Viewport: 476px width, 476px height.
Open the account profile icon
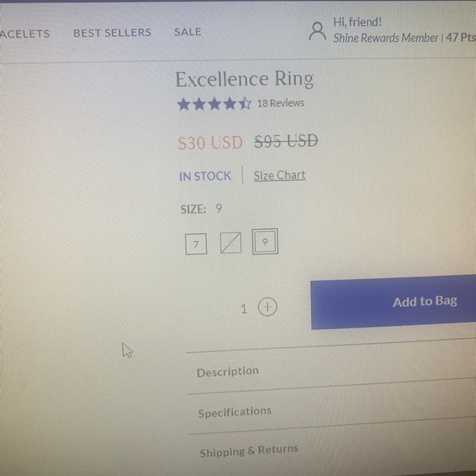(x=318, y=31)
